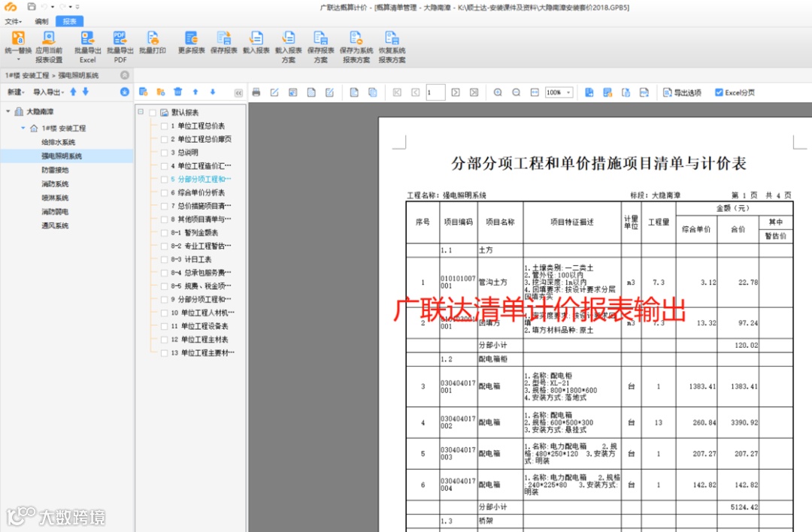Check box for 6 综合单价分析表

pos(164,192)
